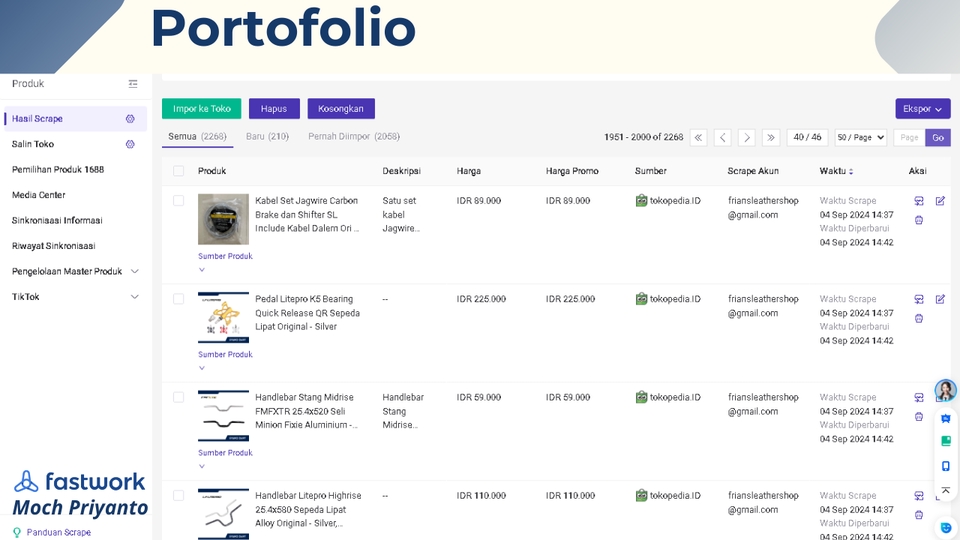The width and height of the screenshot is (960, 540).
Task: Click the Hapus button
Action: click(274, 108)
